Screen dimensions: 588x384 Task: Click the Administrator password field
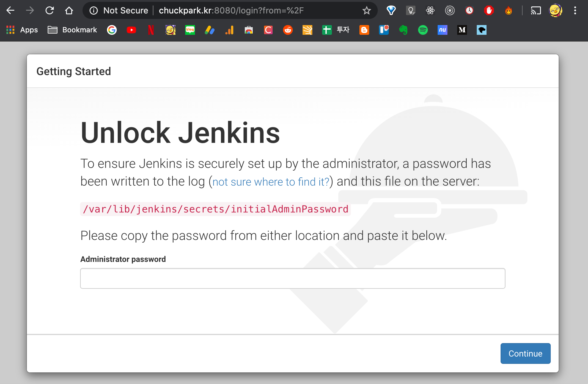pyautogui.click(x=292, y=278)
